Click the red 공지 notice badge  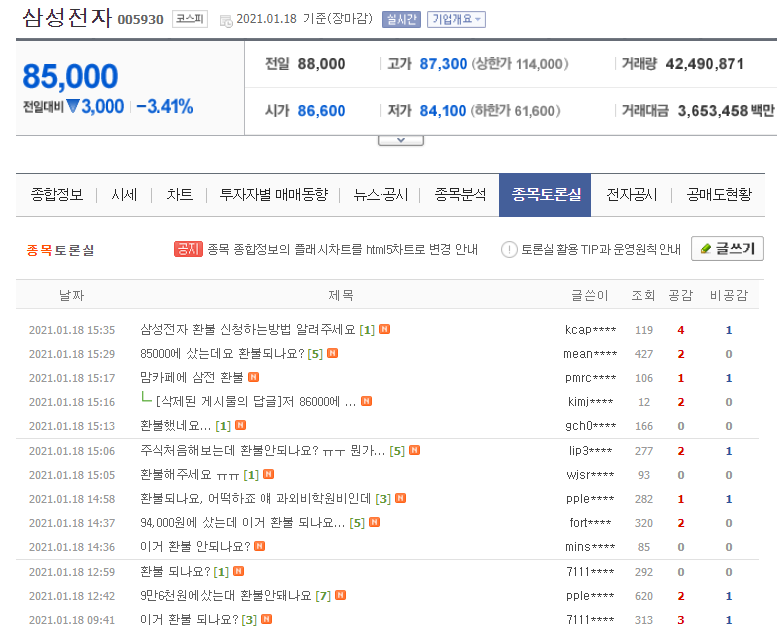188,249
